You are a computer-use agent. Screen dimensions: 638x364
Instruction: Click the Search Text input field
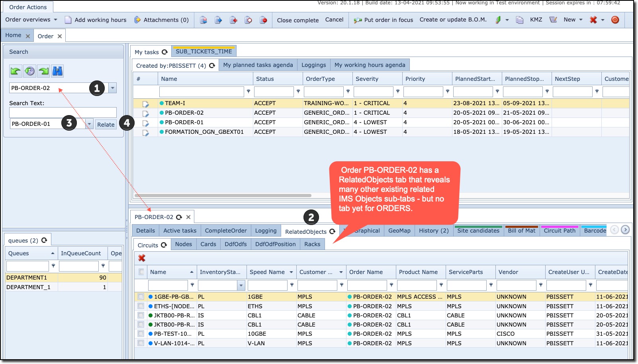point(63,112)
